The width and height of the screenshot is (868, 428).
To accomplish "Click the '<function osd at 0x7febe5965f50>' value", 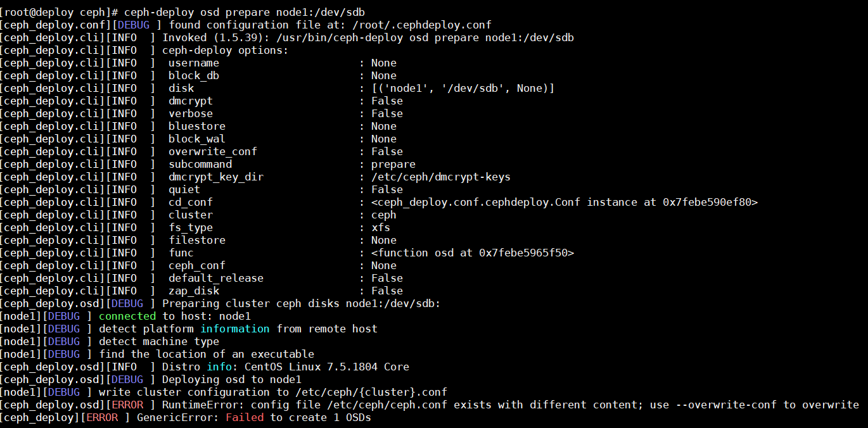I will point(473,253).
